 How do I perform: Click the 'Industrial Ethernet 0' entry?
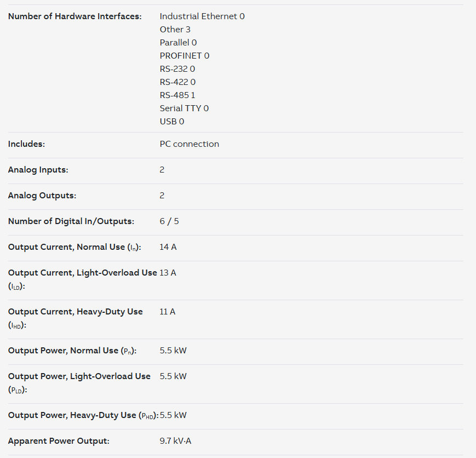tap(202, 16)
